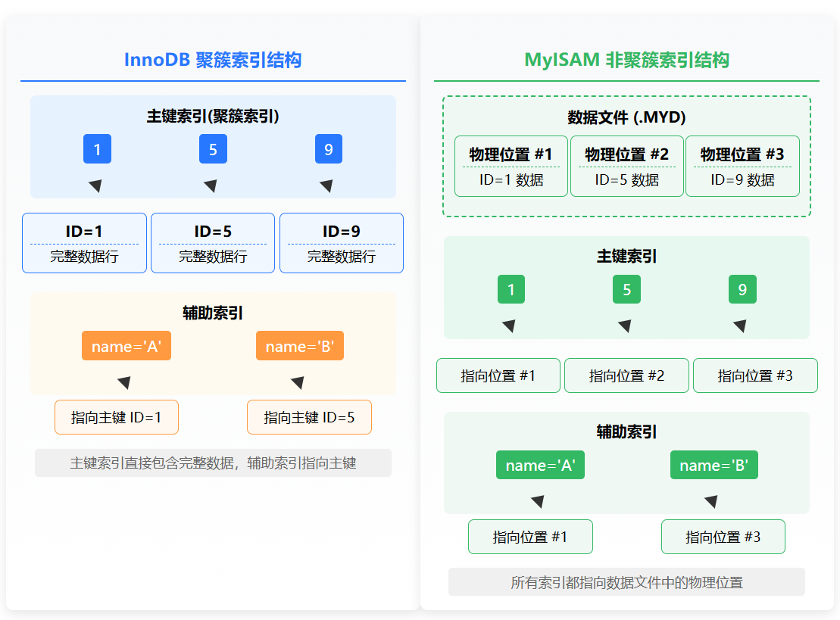
Task: Click 指向位置 #3 under MyISAM 主键索引
Action: 755,375
